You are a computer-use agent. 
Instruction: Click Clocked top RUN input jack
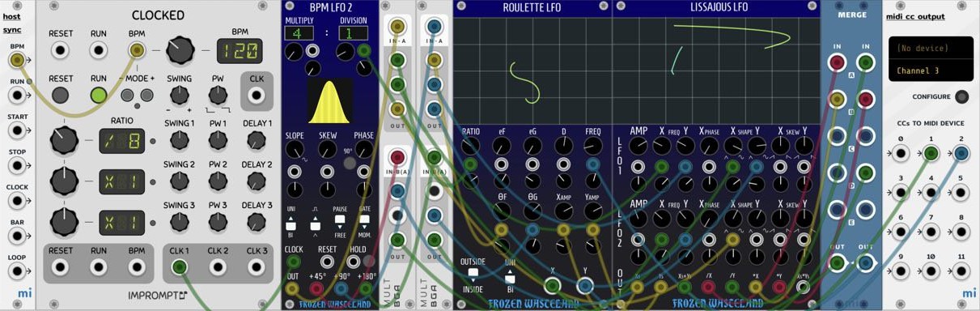(x=99, y=50)
